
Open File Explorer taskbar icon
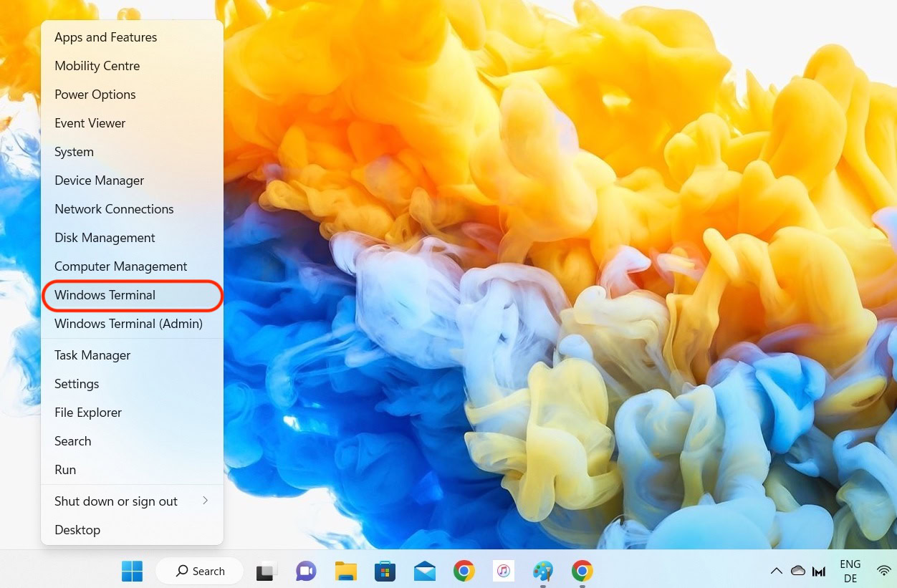coord(346,571)
